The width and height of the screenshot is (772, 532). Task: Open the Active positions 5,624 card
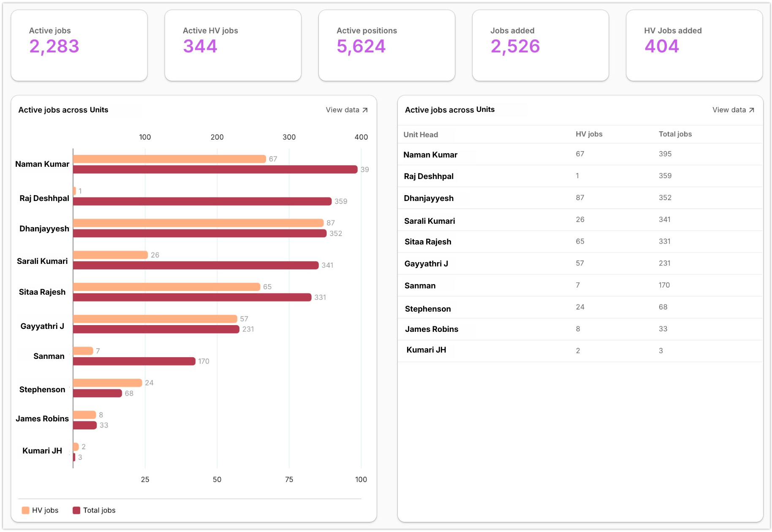386,46
